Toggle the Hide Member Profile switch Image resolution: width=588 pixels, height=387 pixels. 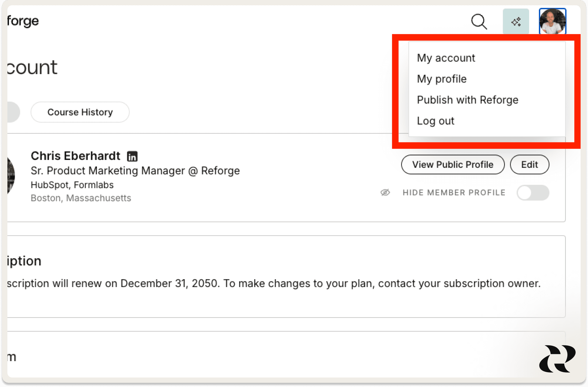click(x=533, y=193)
